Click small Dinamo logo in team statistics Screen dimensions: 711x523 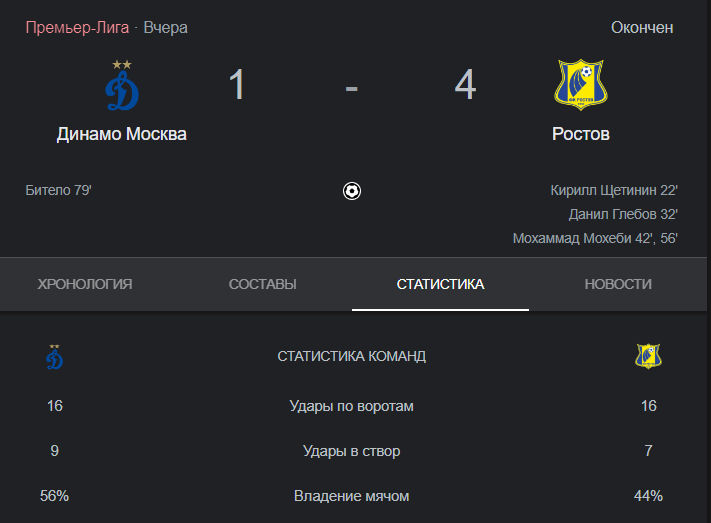(54, 357)
